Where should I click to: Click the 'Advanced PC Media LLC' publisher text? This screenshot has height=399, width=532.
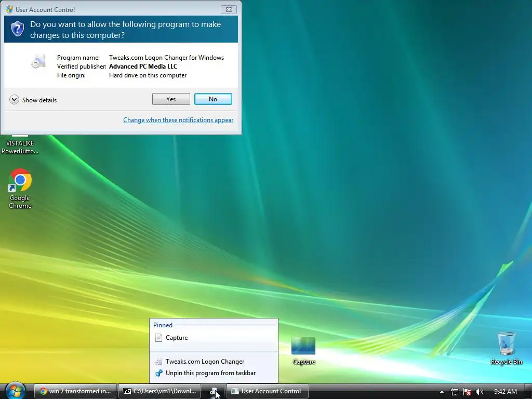143,66
